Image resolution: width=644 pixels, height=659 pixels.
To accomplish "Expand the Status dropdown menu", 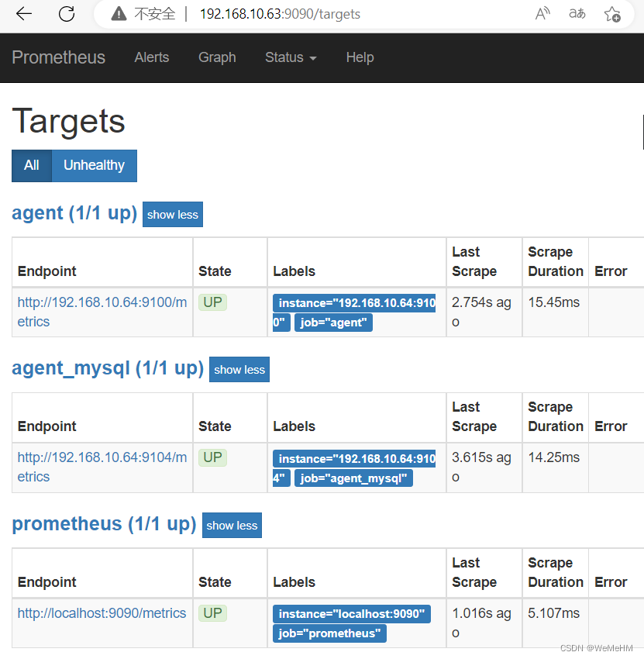I will click(x=291, y=57).
